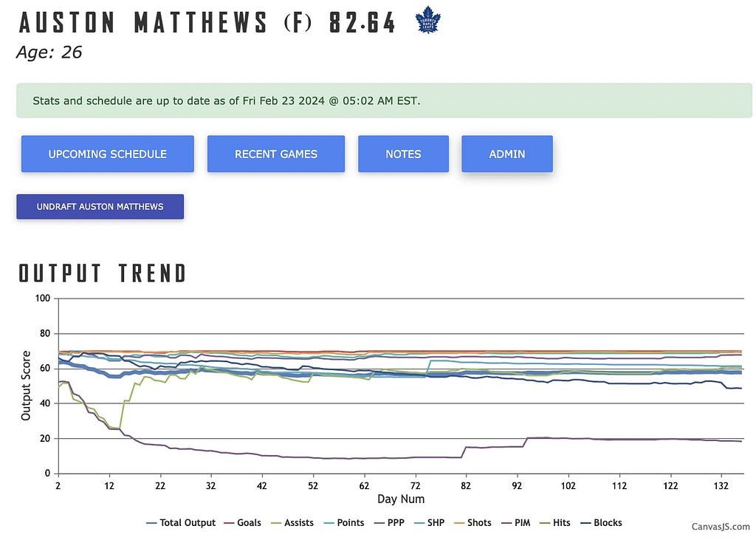Toggle the Total Output legend series
This screenshot has width=756, height=543.
[181, 523]
